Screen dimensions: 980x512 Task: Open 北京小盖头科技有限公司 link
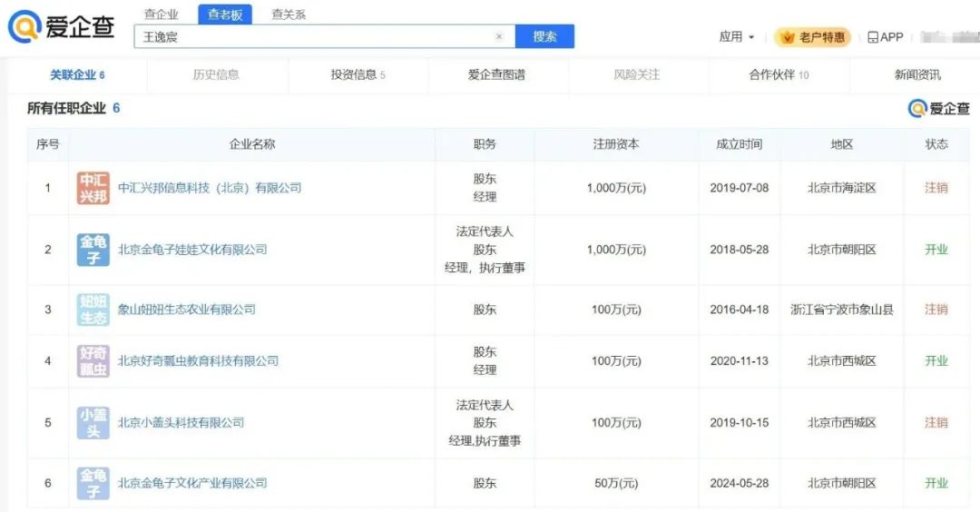(x=181, y=423)
